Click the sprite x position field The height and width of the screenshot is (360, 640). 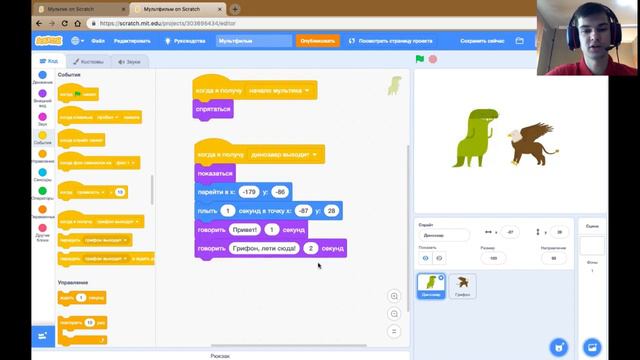(510, 232)
